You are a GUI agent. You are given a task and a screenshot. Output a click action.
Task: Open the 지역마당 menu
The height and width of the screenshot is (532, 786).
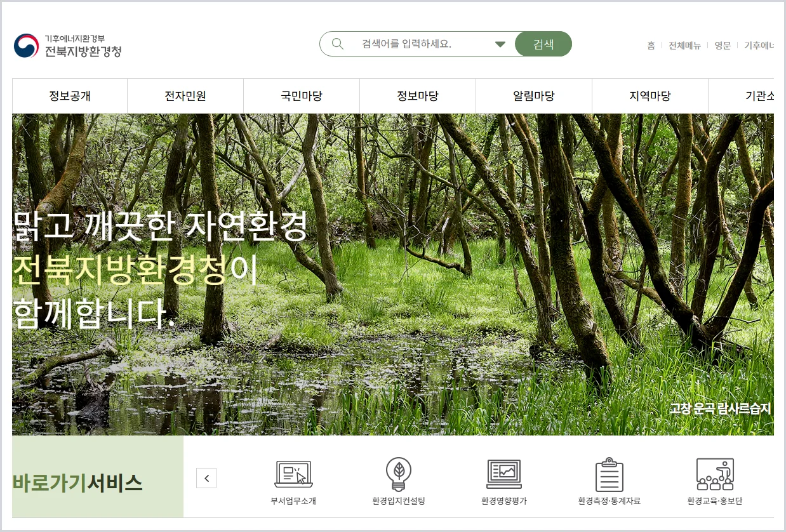pyautogui.click(x=650, y=96)
